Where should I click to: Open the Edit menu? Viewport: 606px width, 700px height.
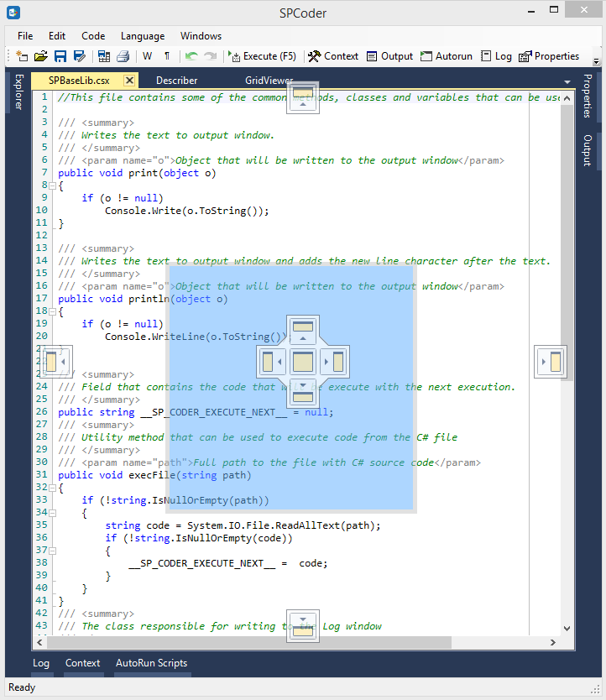tap(57, 36)
